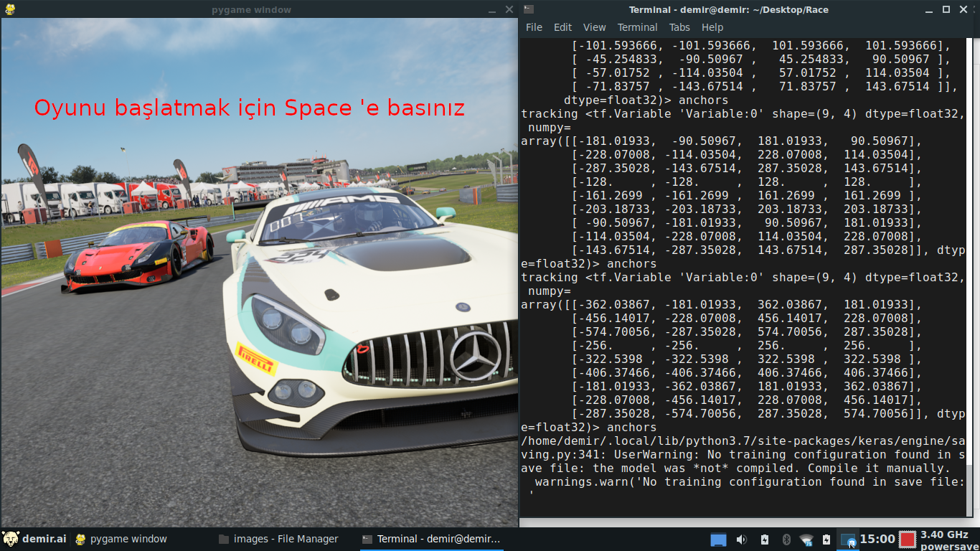Click the red Ferrari car in game

pyautogui.click(x=138, y=256)
